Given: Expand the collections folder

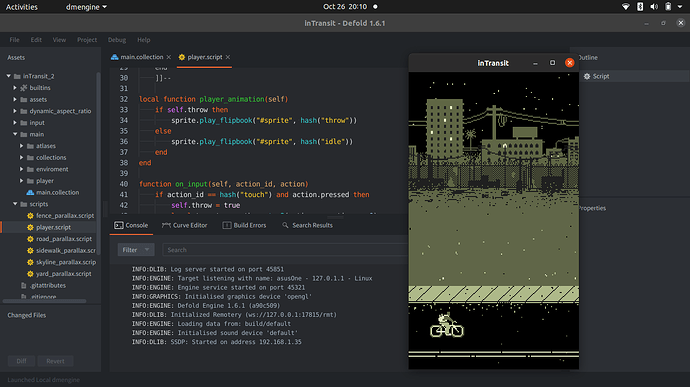Looking at the screenshot, I should 22,157.
